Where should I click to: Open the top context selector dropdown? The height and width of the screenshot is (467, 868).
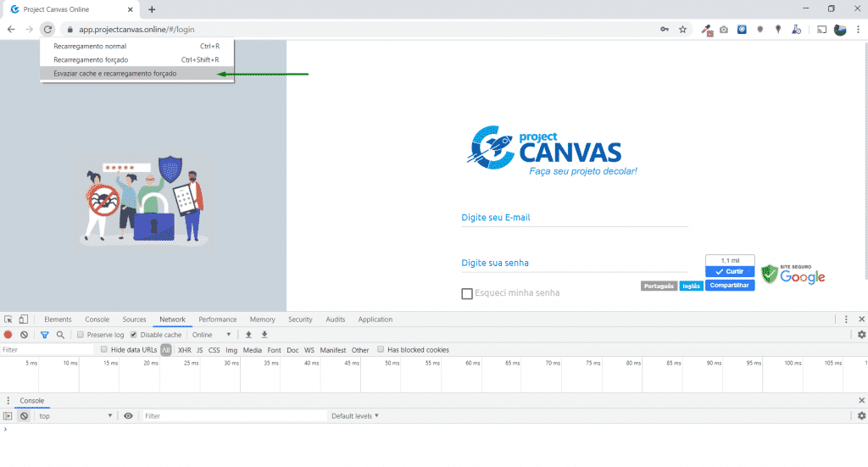click(75, 416)
